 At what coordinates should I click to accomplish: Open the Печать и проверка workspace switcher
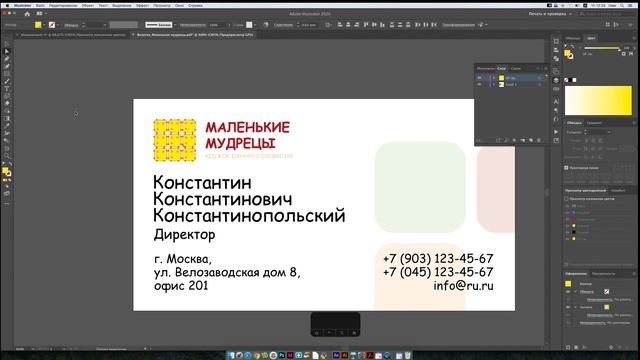550,14
